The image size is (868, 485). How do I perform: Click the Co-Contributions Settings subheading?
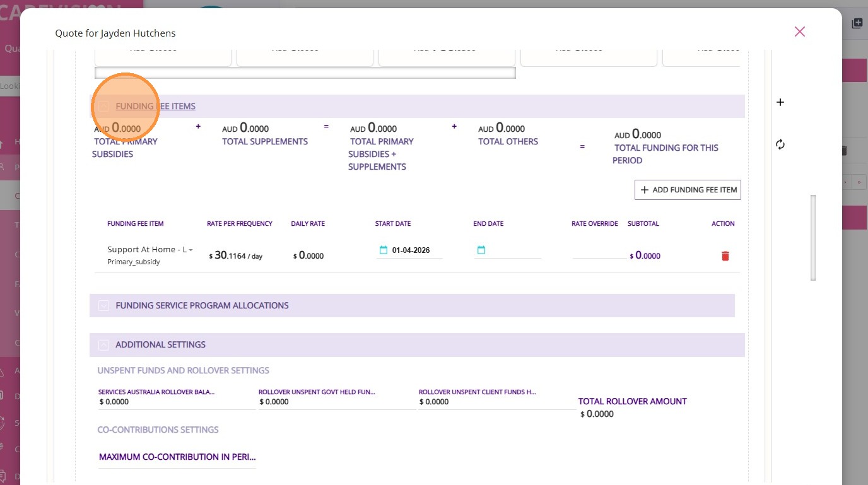pyautogui.click(x=158, y=430)
